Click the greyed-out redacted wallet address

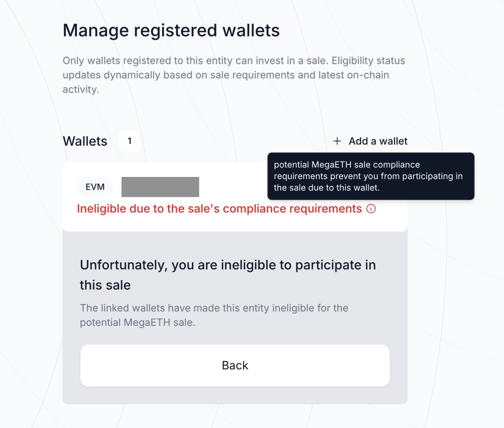coord(160,187)
